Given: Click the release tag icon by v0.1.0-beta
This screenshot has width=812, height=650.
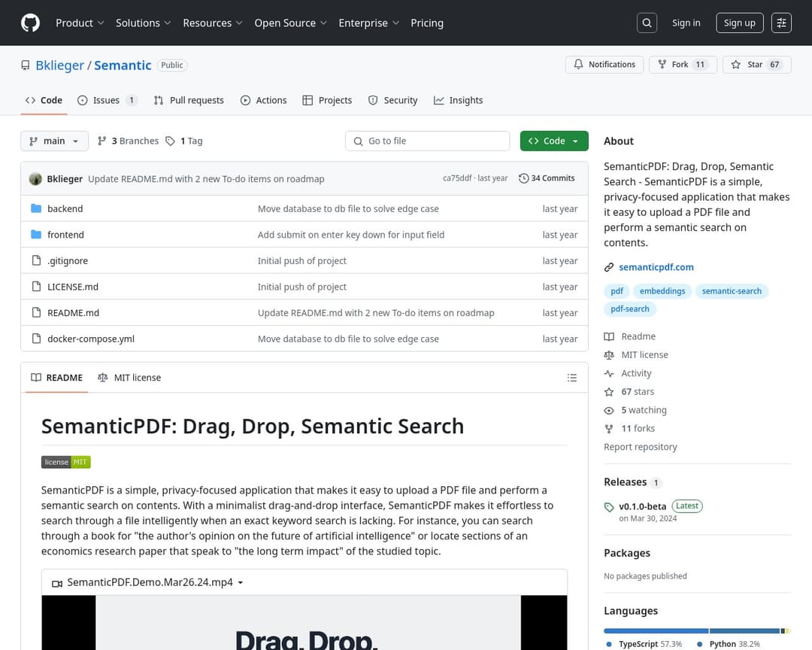Looking at the screenshot, I should tap(609, 507).
